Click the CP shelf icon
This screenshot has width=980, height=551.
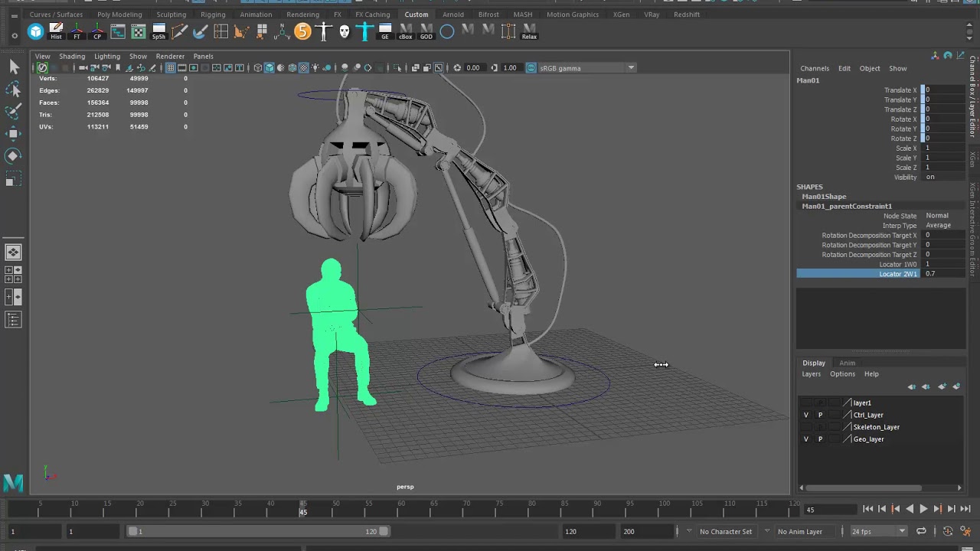click(97, 31)
